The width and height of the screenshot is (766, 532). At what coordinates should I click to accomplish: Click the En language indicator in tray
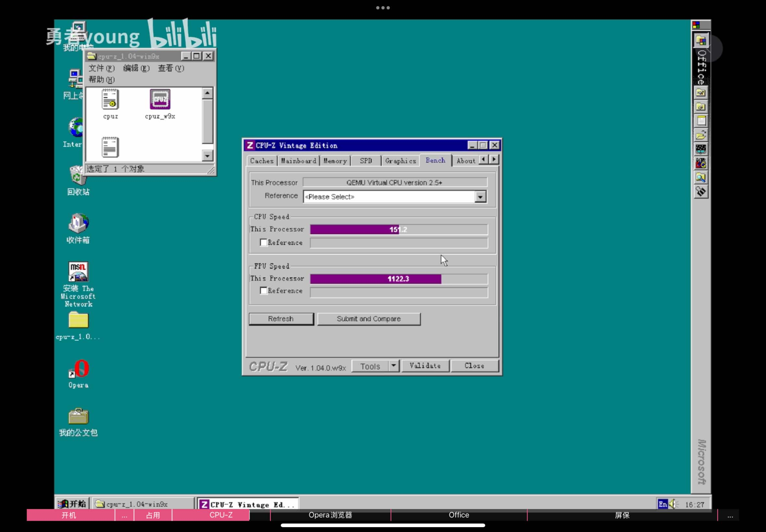tap(662, 504)
